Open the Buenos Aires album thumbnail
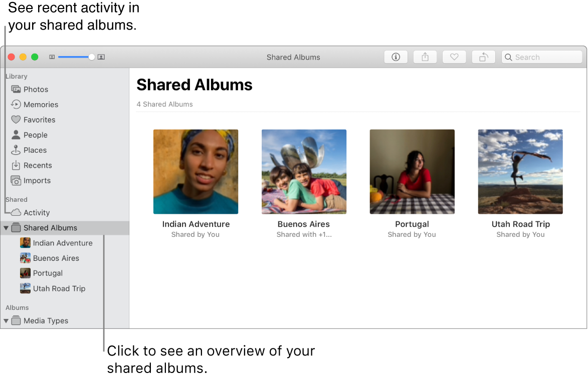Image resolution: width=588 pixels, height=378 pixels. click(x=304, y=172)
